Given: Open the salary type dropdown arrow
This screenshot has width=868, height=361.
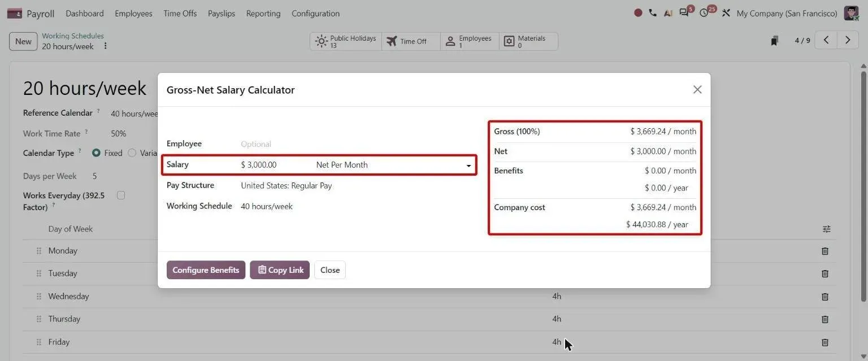Looking at the screenshot, I should click(x=468, y=166).
